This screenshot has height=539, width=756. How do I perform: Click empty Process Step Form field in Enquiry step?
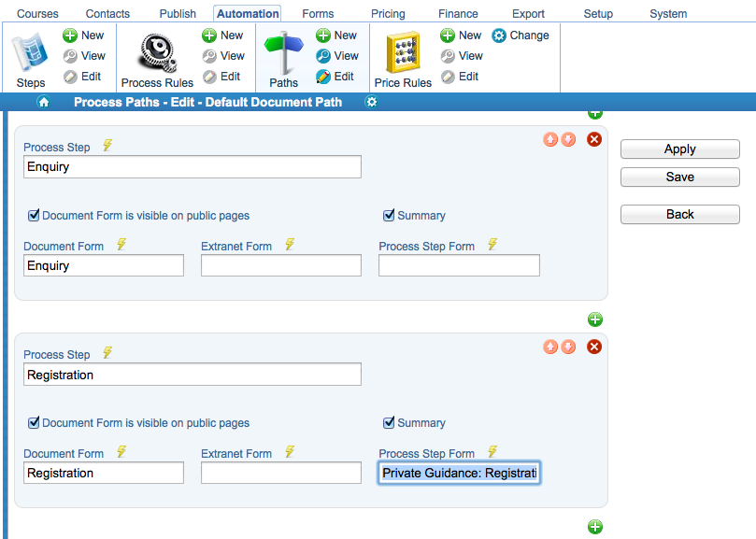point(459,265)
